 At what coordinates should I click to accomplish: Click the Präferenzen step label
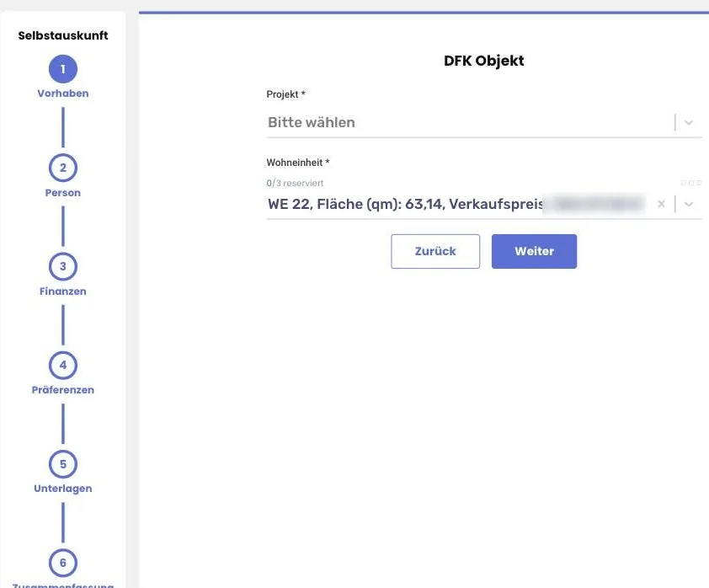point(63,390)
